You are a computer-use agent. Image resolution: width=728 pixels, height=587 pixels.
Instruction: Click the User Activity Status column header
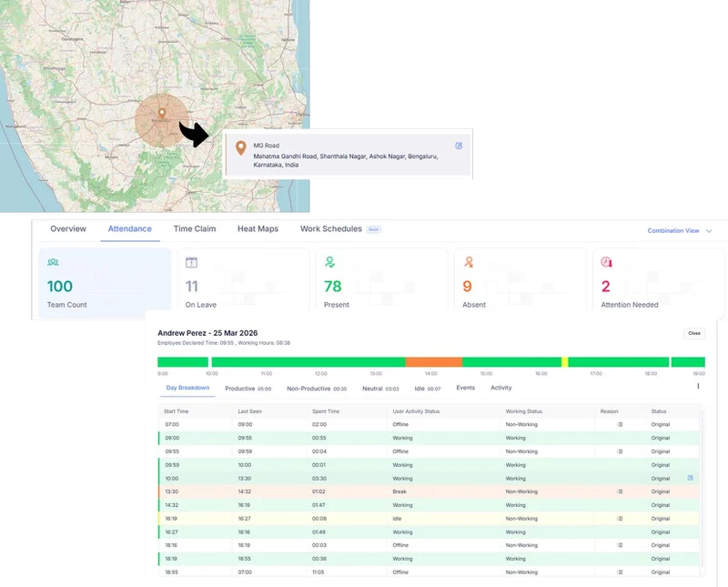point(416,411)
